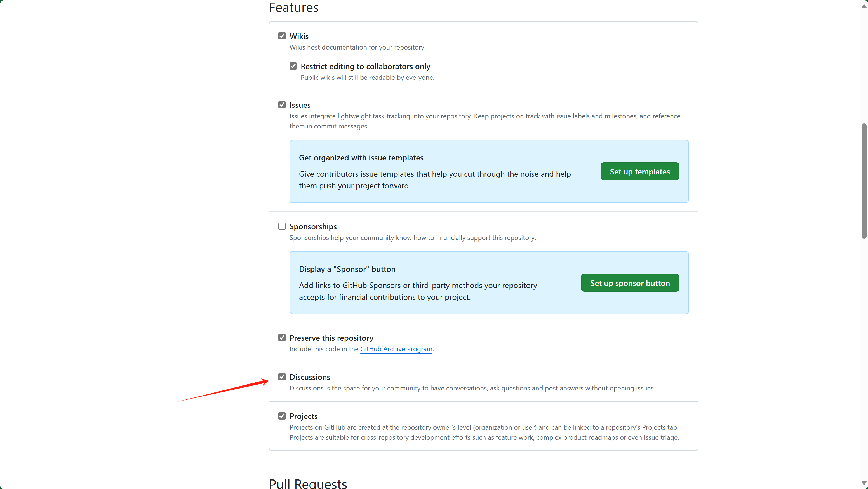868x489 pixels.
Task: Uncheck Preserve this repository option
Action: (282, 338)
